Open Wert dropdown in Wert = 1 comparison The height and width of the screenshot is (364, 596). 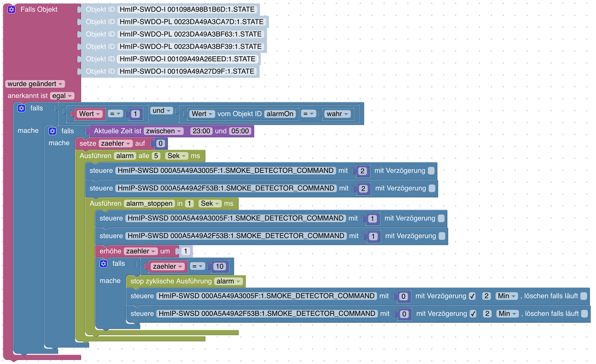pyautogui.click(x=90, y=114)
